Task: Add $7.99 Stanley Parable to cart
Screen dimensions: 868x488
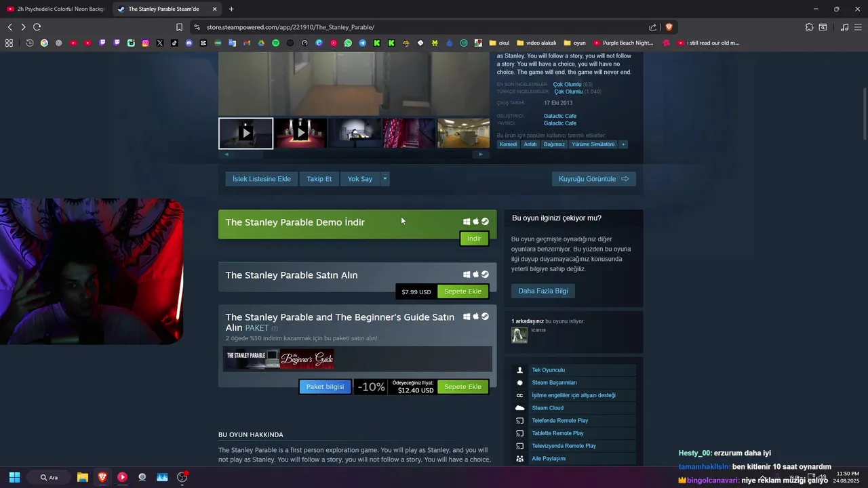Action: point(462,291)
